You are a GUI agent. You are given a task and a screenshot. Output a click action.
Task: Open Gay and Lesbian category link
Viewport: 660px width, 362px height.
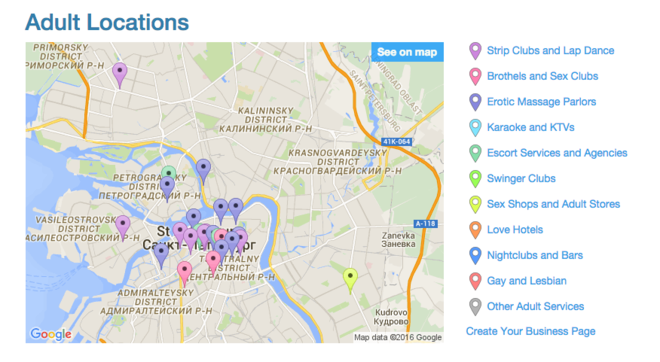[x=527, y=281]
